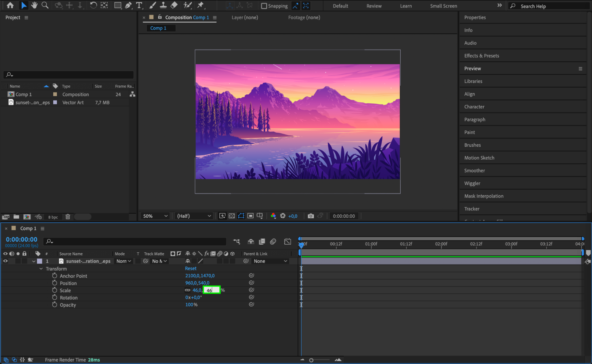Open the Effects & Presets panel
592x364 pixels.
[482, 56]
